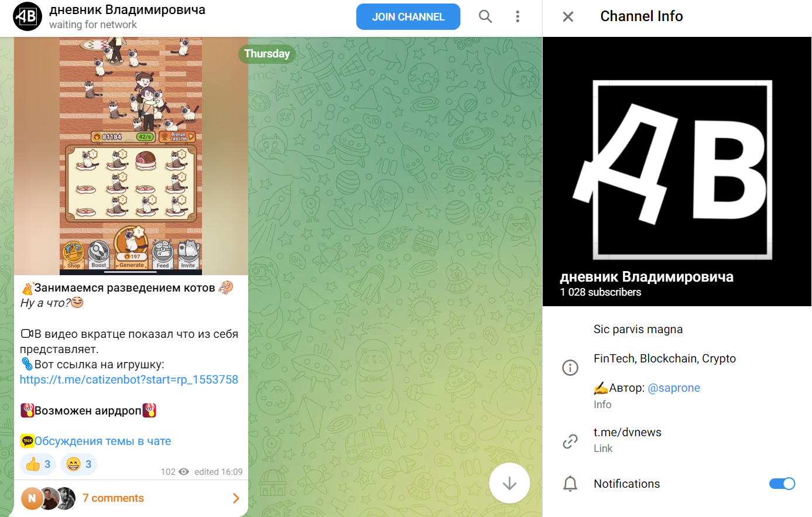
Task: Click the "Channel Info" panel title
Action: coord(642,16)
